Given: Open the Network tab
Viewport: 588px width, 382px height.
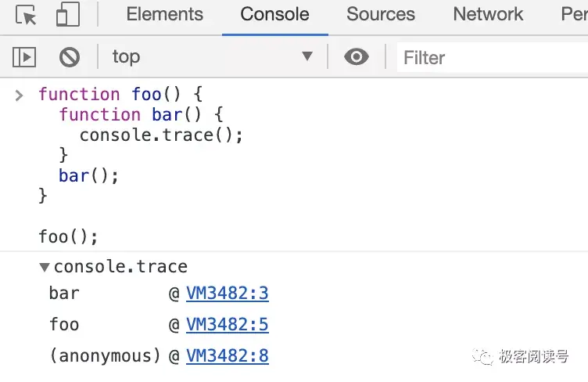Looking at the screenshot, I should pyautogui.click(x=488, y=15).
